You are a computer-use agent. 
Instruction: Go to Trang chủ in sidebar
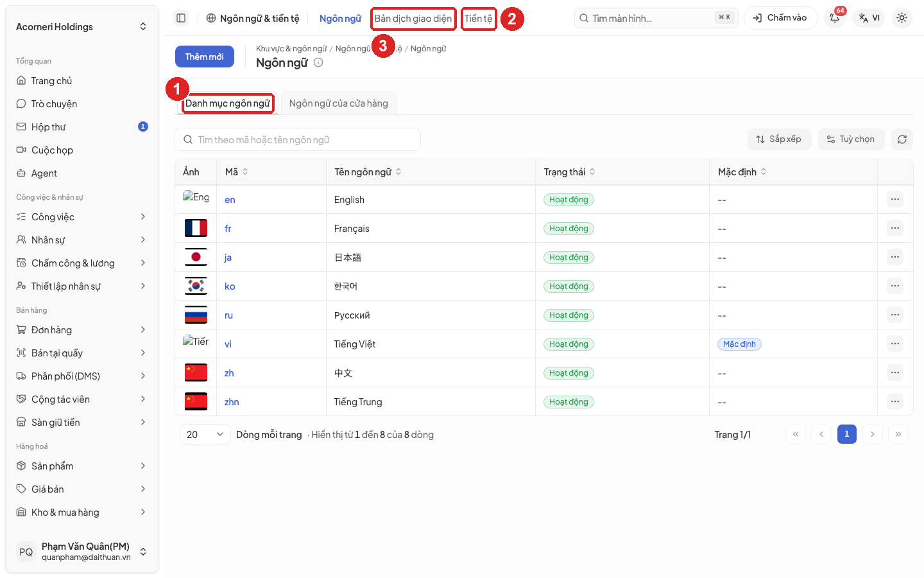click(x=82, y=81)
